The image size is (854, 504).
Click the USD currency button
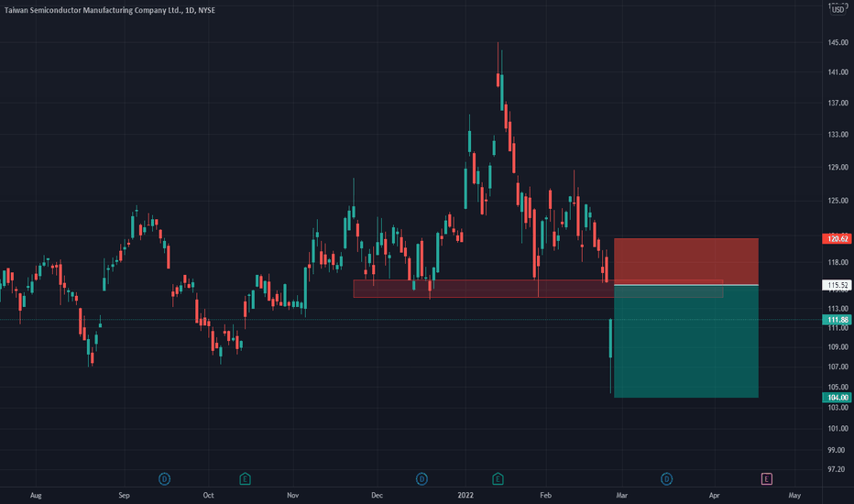coord(838,9)
